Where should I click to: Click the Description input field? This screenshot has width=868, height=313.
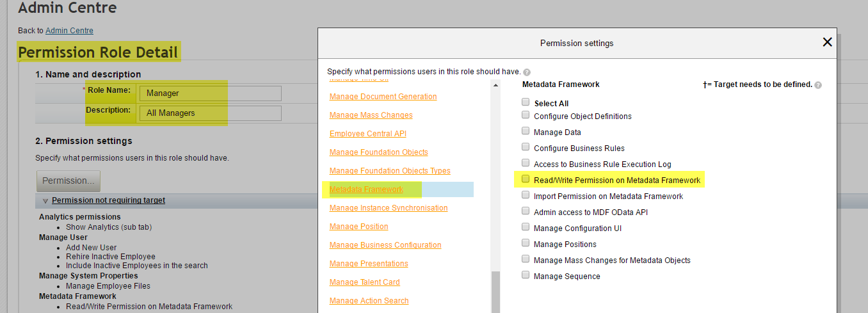211,113
